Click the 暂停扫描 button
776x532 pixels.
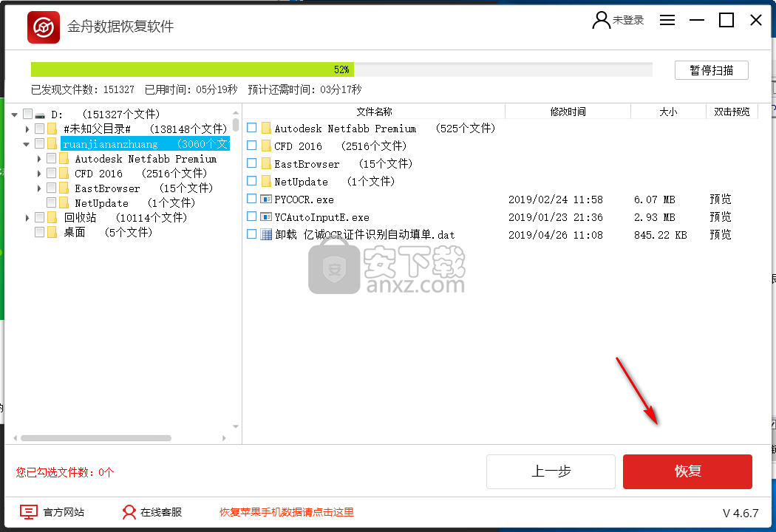(x=712, y=70)
